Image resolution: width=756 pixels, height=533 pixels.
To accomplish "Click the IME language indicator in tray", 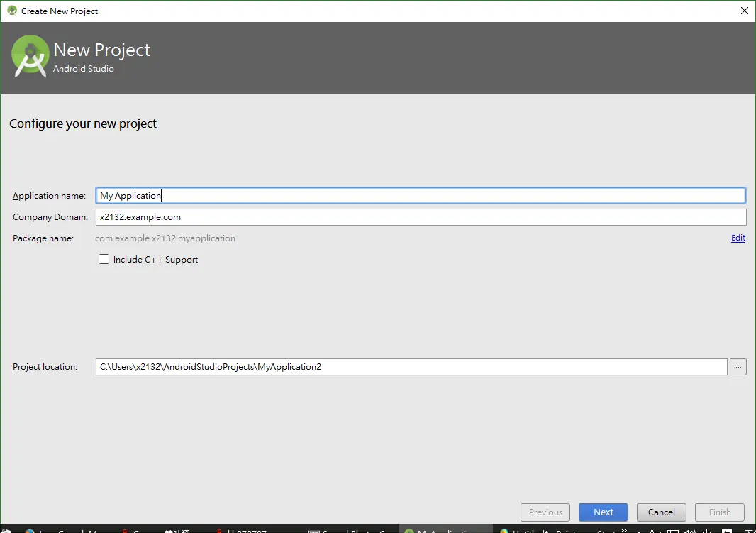I will (707, 531).
